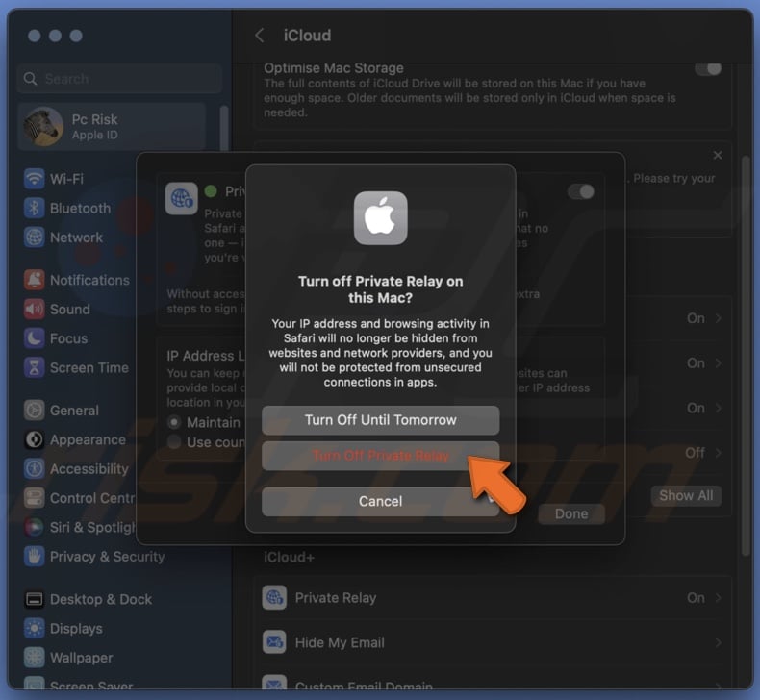Open Sound settings via the speaker icon

click(x=34, y=309)
